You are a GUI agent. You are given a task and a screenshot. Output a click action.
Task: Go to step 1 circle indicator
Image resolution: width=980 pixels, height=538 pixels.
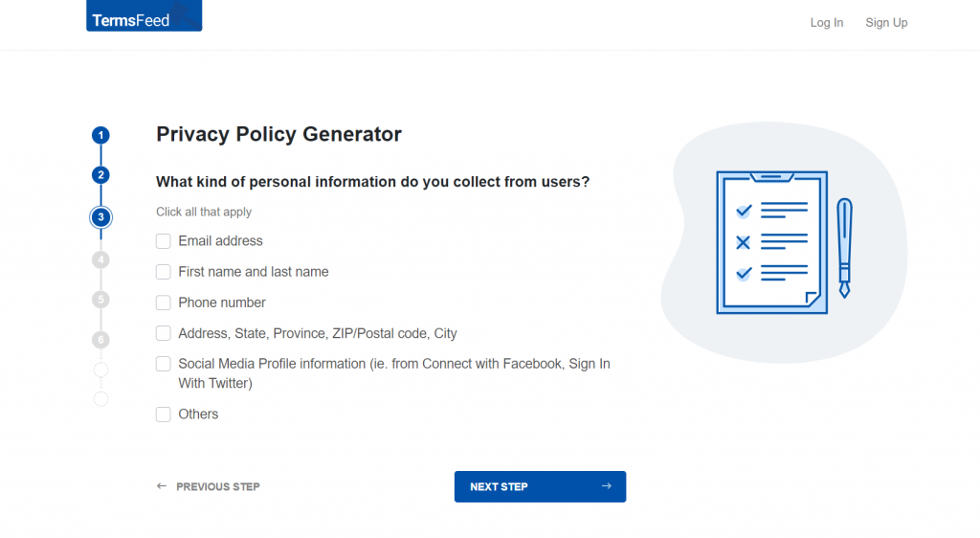(x=100, y=135)
